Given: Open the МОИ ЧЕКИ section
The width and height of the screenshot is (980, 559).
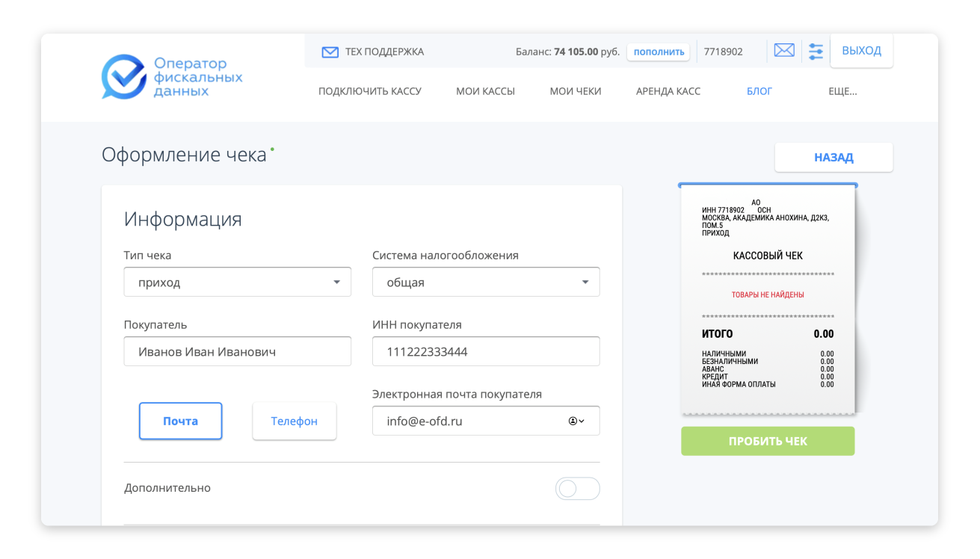Looking at the screenshot, I should (575, 91).
